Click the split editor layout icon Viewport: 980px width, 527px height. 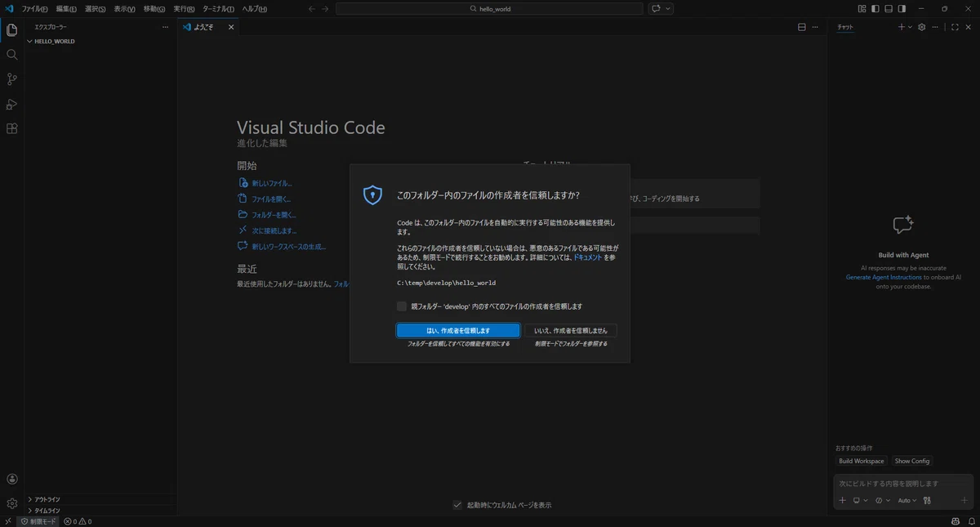(x=802, y=27)
